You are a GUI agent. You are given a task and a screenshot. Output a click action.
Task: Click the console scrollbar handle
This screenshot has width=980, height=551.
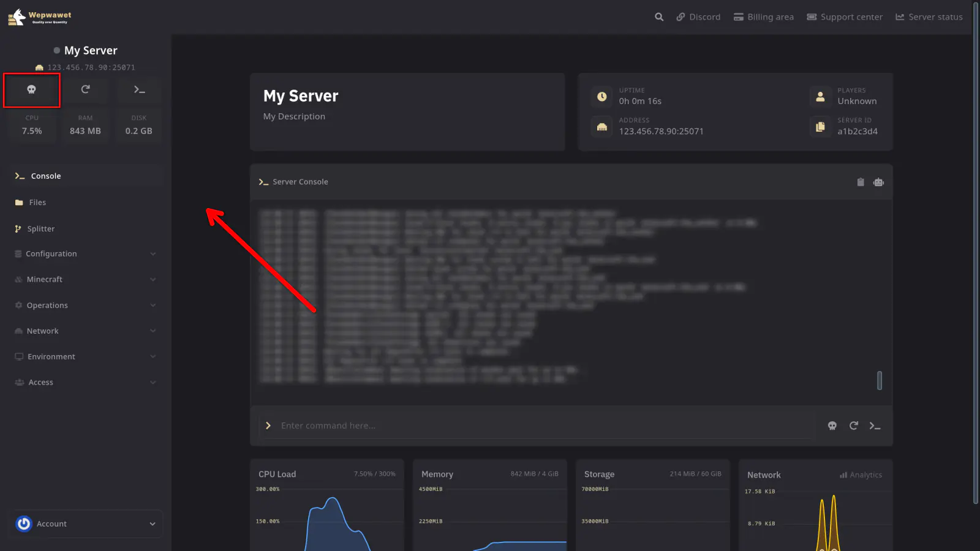tap(880, 380)
